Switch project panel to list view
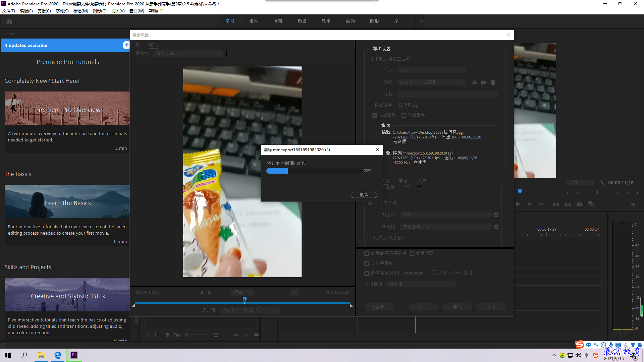The image size is (644, 362). [157, 335]
